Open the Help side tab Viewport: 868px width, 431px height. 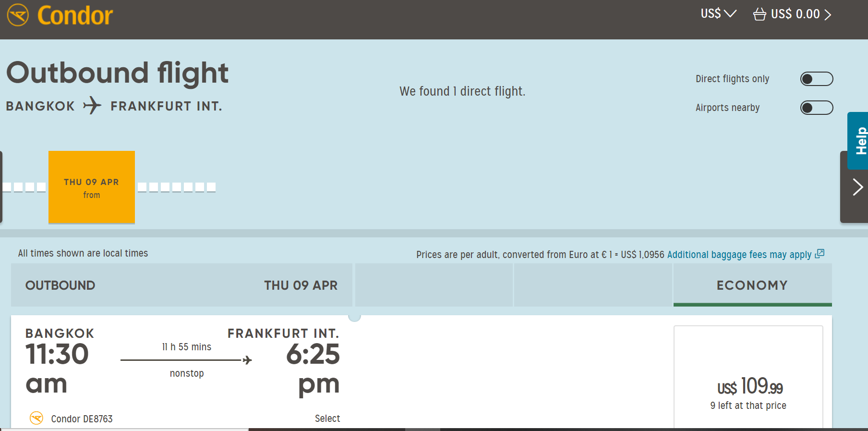click(x=858, y=141)
